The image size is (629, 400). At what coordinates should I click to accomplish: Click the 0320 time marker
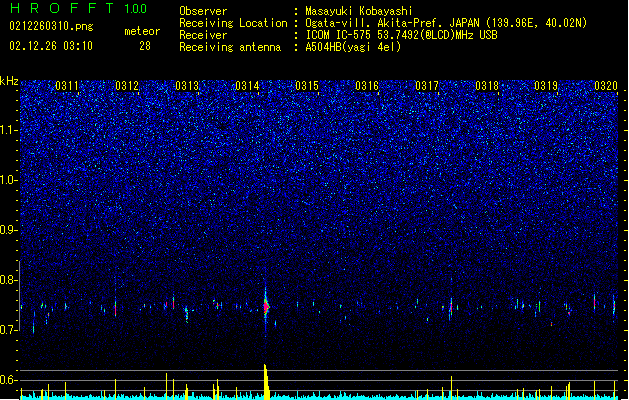click(606, 86)
